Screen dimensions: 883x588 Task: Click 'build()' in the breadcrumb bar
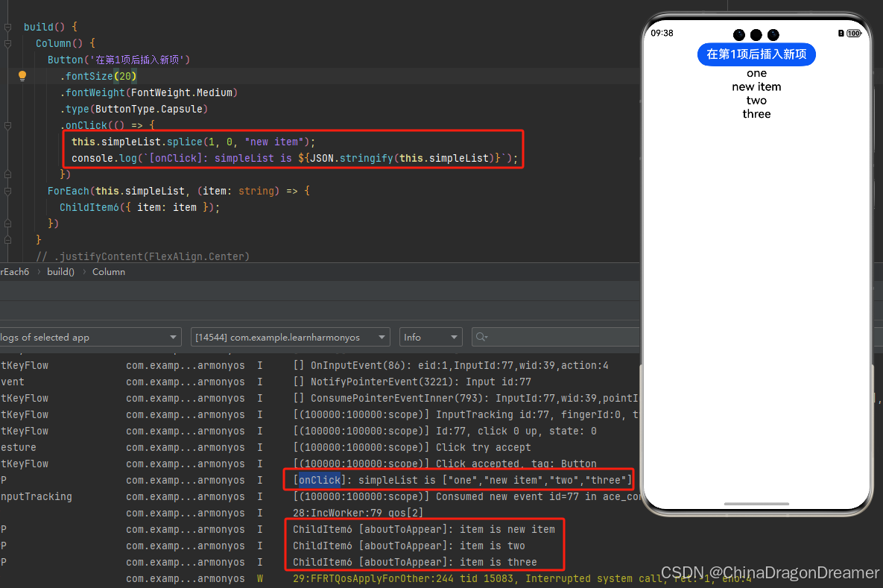(61, 272)
